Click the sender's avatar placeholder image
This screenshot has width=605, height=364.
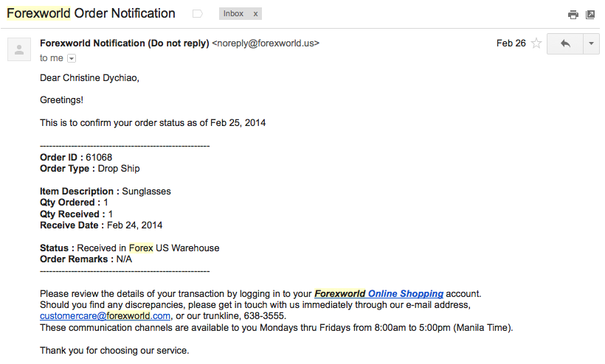tap(19, 49)
